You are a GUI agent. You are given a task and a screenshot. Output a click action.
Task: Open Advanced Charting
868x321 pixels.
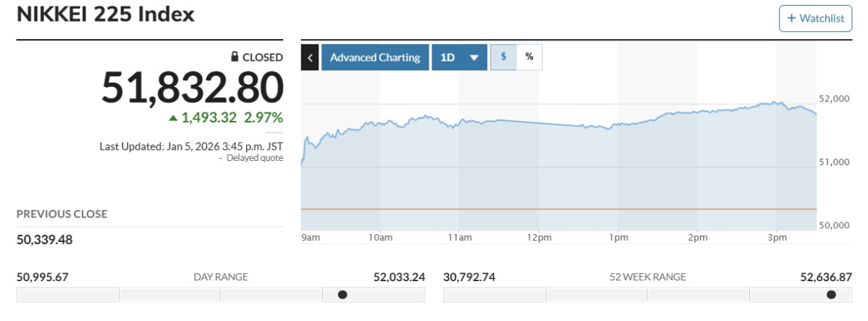375,58
